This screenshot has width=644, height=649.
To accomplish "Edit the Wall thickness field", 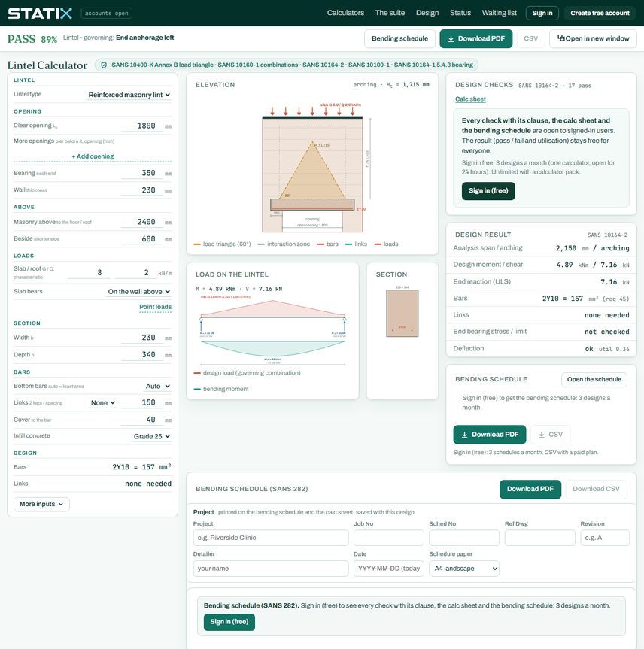I will click(142, 190).
